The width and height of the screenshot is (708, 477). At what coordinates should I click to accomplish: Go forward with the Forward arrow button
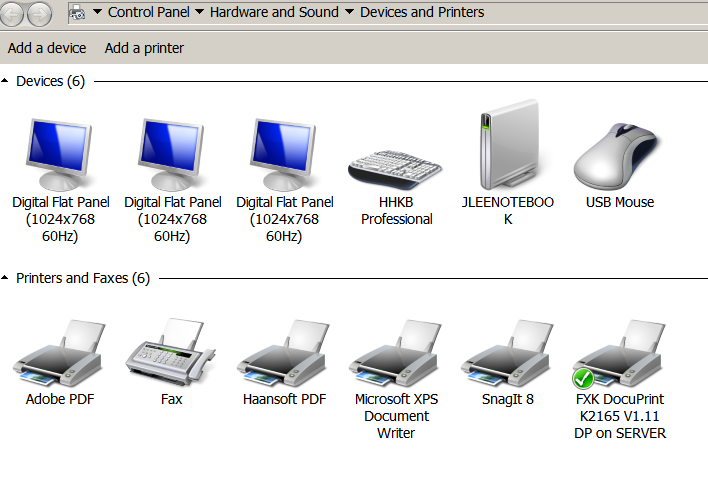(x=39, y=14)
